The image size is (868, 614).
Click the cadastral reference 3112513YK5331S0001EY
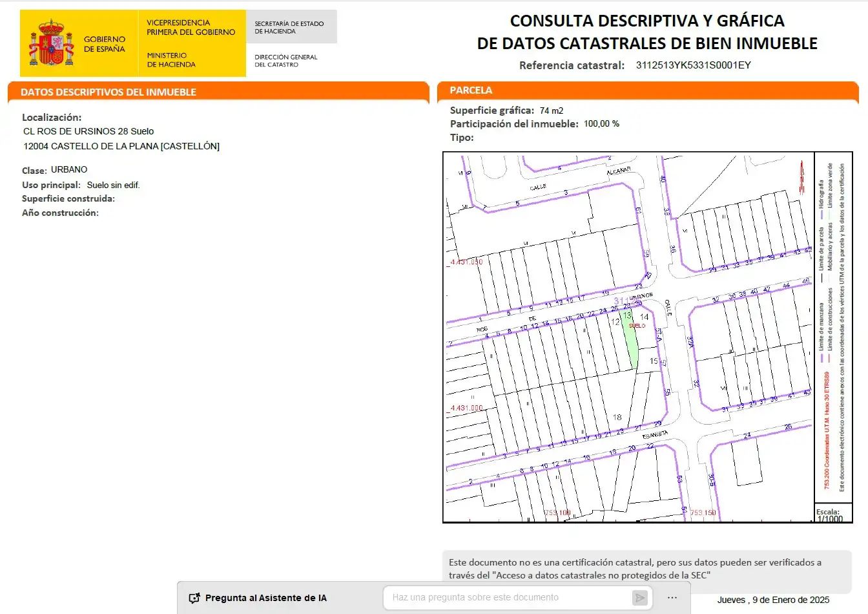694,65
